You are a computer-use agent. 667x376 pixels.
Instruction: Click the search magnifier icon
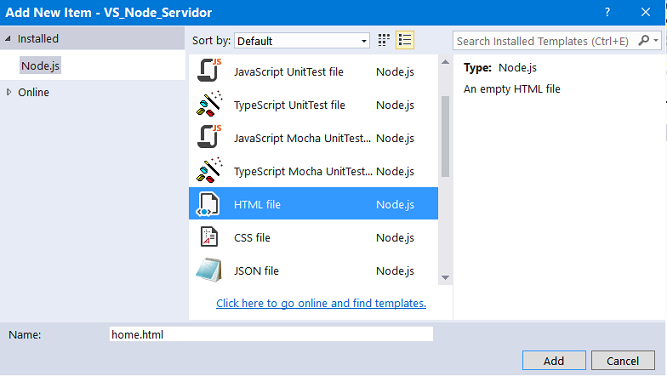644,40
